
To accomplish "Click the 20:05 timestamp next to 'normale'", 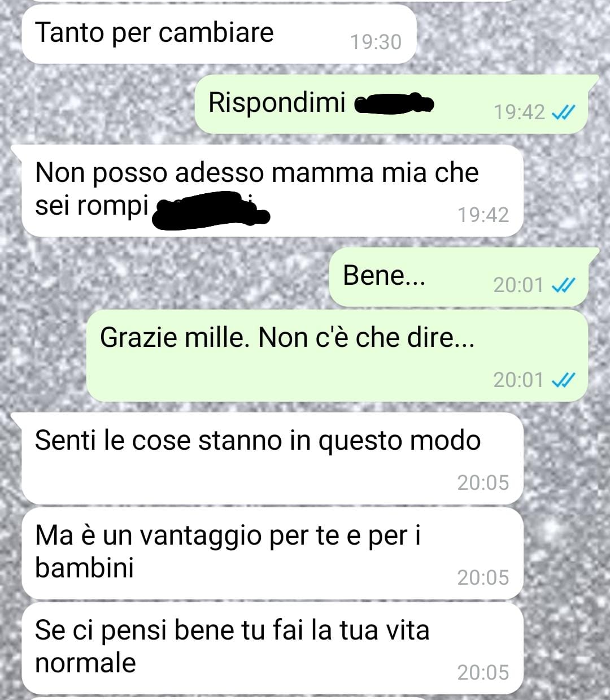I will [x=483, y=672].
